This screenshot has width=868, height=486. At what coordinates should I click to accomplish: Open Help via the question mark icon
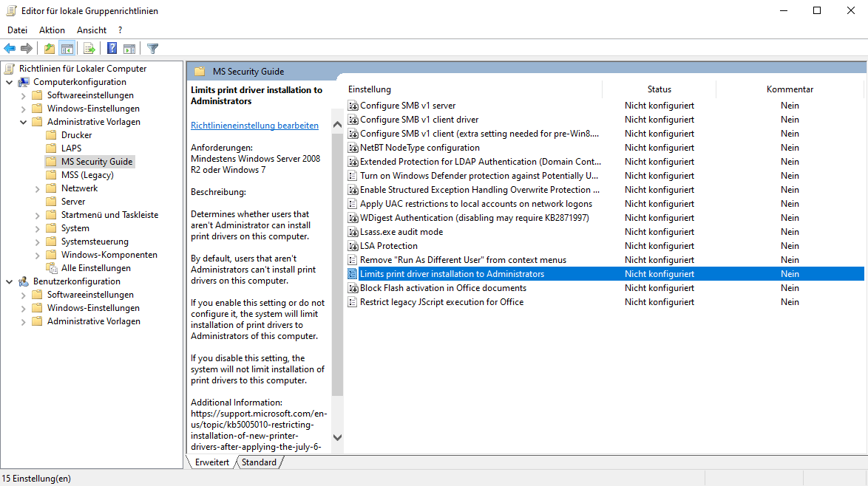[112, 49]
